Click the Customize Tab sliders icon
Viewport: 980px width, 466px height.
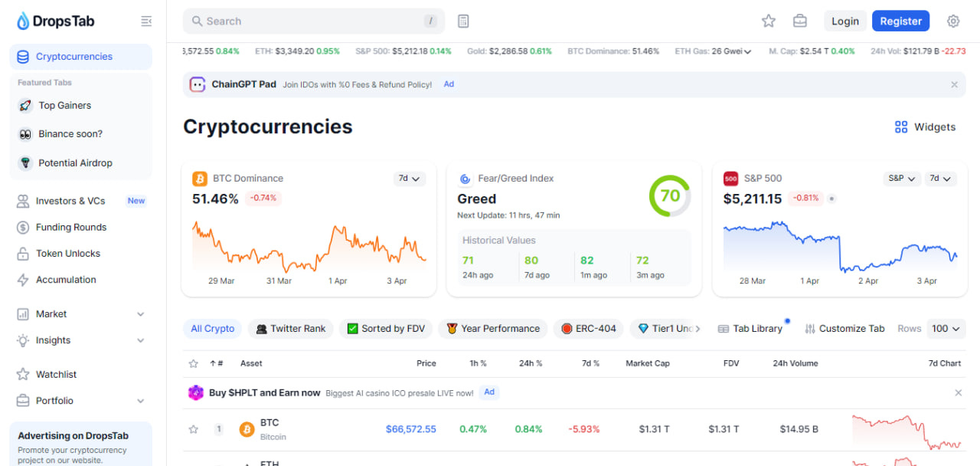tap(810, 329)
